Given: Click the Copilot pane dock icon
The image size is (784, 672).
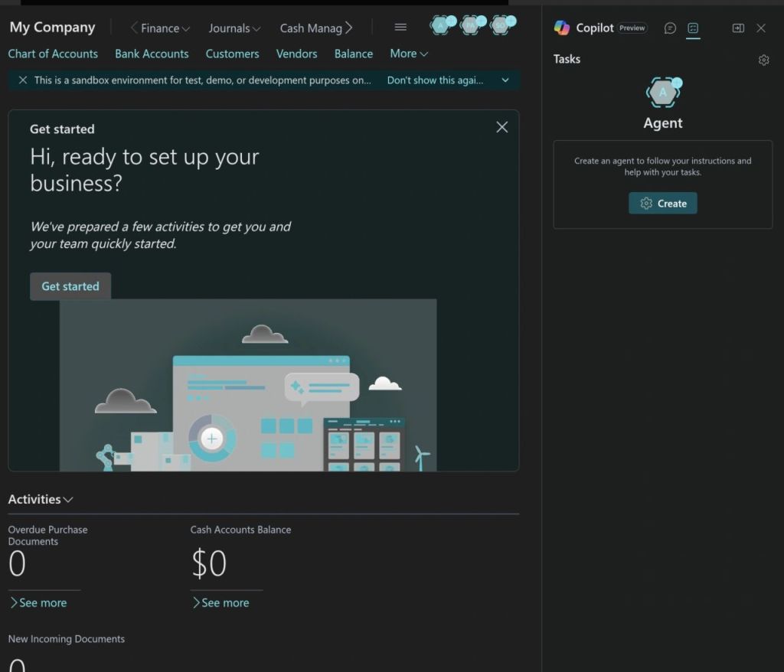Looking at the screenshot, I should [738, 28].
